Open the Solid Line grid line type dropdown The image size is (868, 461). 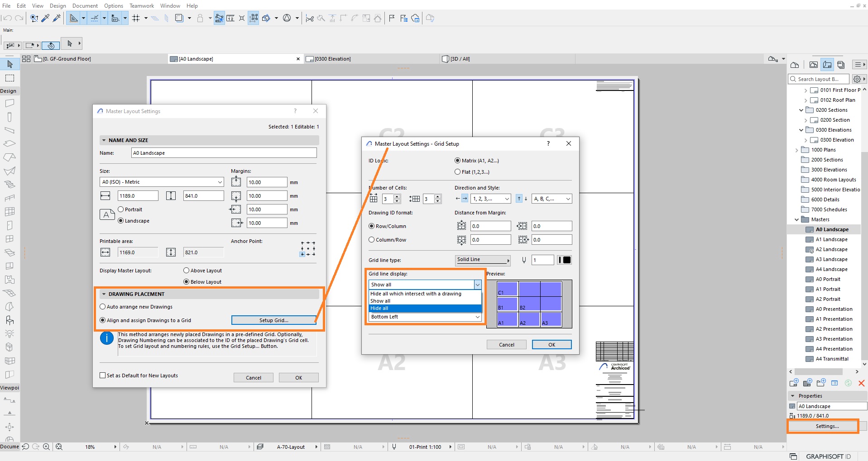coord(483,260)
